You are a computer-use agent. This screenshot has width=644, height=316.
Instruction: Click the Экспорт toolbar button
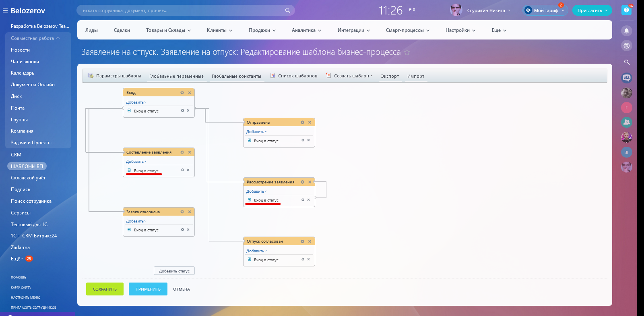click(390, 76)
